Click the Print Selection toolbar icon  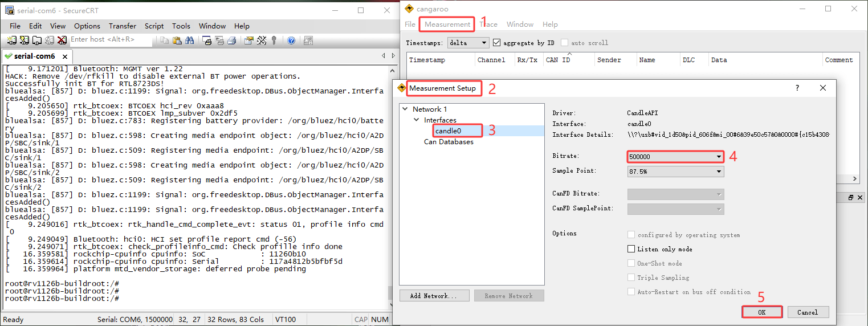tap(219, 40)
